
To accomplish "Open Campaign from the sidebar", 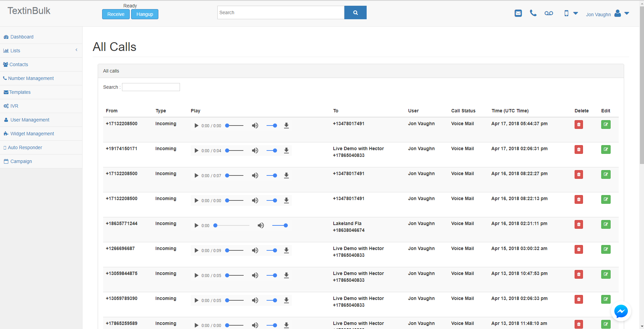I will (x=21, y=161).
